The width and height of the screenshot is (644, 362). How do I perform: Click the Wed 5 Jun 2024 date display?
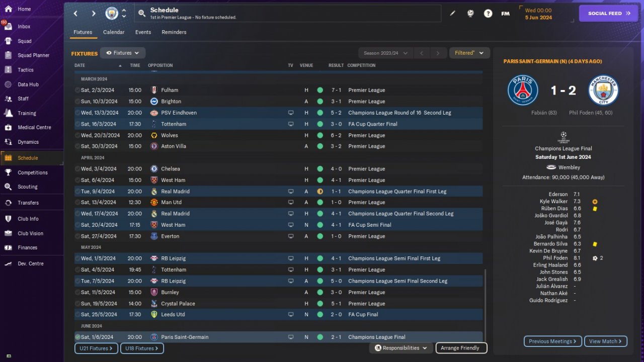(x=538, y=14)
